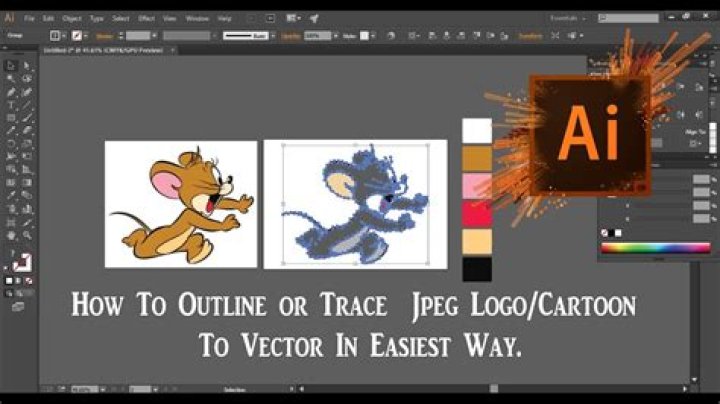Open the Stroke color dropdown in the control bar
The width and height of the screenshot is (720, 404).
point(85,35)
